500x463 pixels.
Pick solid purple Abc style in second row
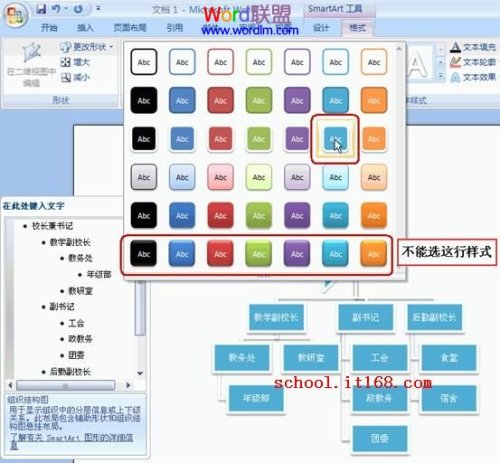pyautogui.click(x=297, y=100)
